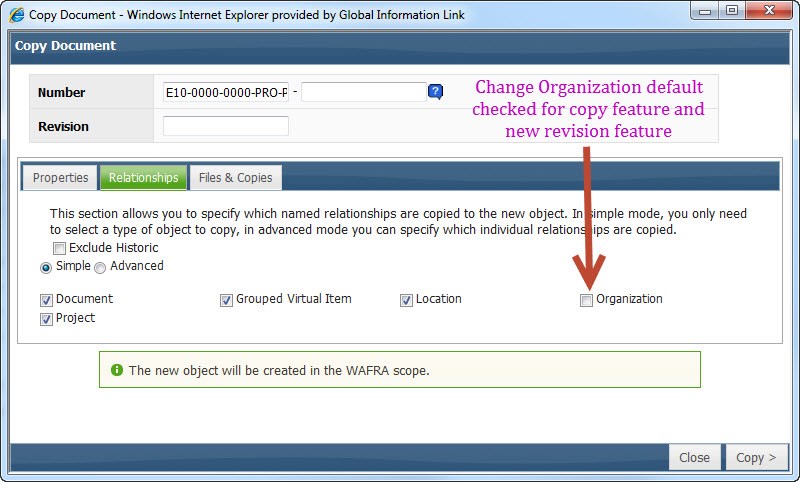The image size is (800, 482).
Task: Choose the Advanced mode radio button
Action: [x=100, y=268]
